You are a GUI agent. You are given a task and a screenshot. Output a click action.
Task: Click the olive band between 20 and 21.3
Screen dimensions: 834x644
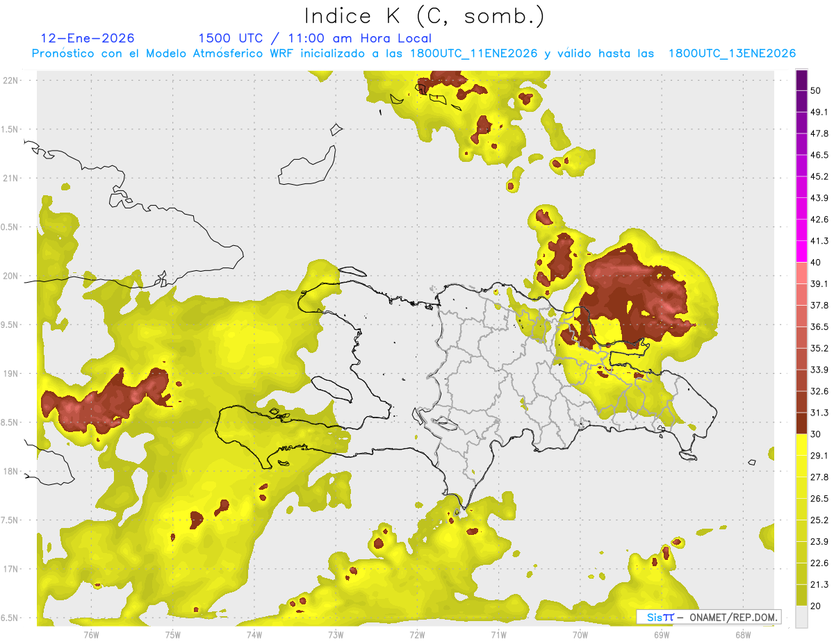pos(801,595)
